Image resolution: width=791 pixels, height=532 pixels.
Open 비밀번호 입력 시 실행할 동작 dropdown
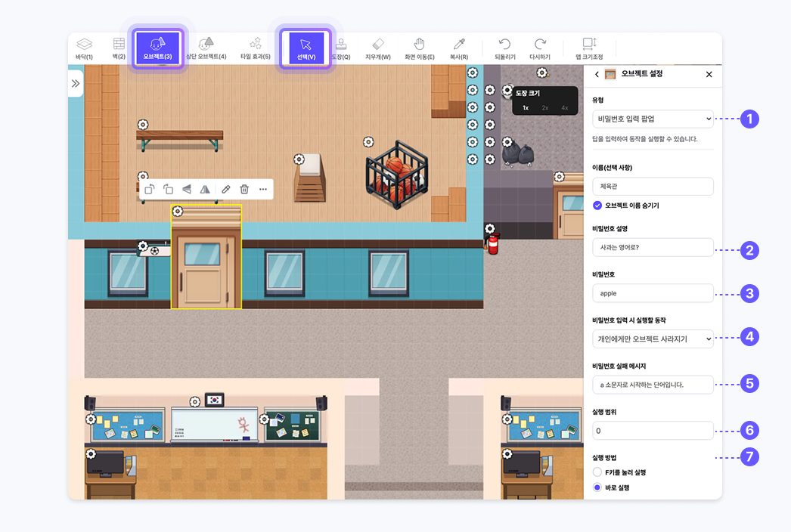coord(653,339)
